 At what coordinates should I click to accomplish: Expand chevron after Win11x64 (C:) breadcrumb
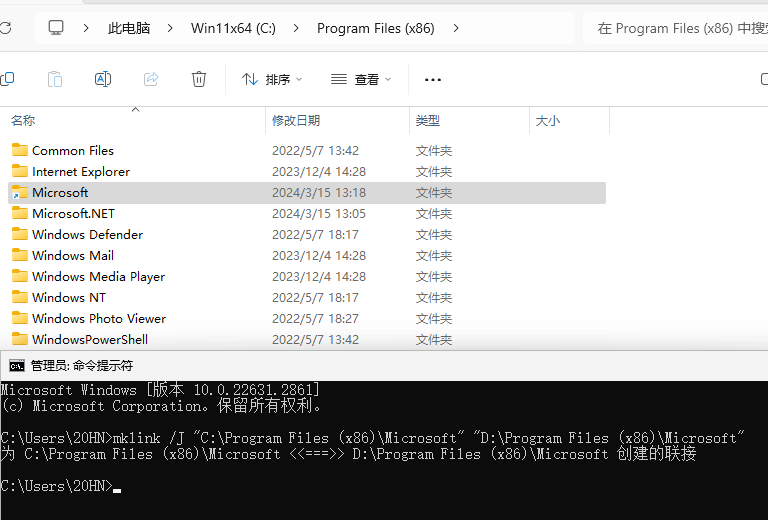point(296,28)
